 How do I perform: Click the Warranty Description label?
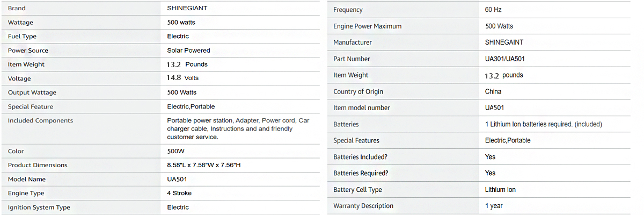coord(363,206)
